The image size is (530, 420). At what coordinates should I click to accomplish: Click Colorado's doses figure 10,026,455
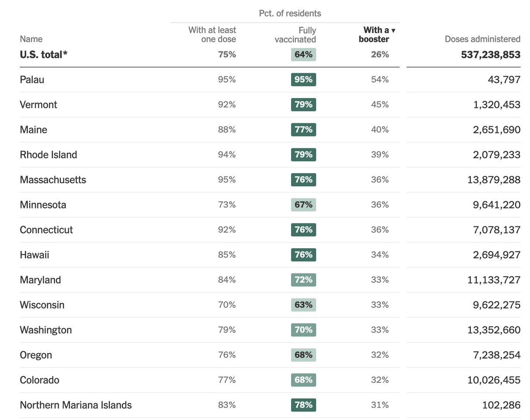(494, 380)
